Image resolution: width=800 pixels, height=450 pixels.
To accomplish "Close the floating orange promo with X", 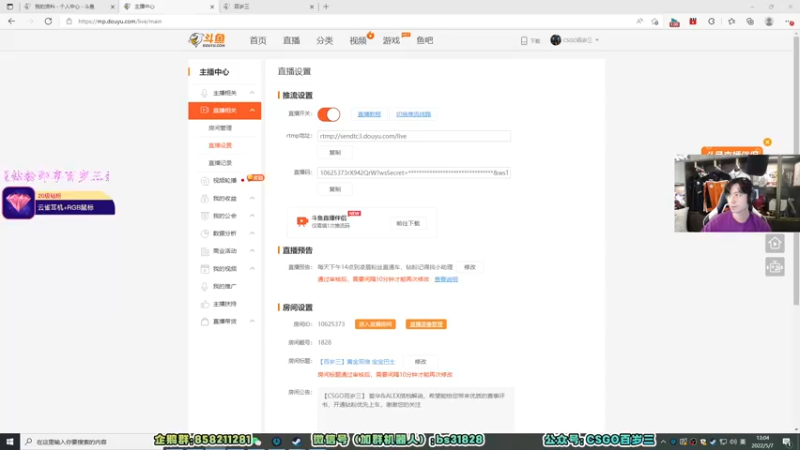I will (x=767, y=142).
